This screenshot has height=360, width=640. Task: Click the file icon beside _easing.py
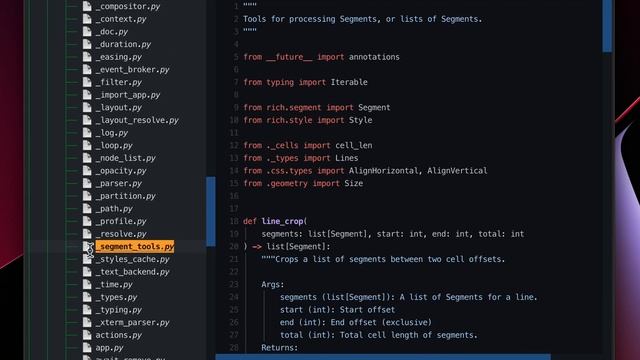coord(87,57)
